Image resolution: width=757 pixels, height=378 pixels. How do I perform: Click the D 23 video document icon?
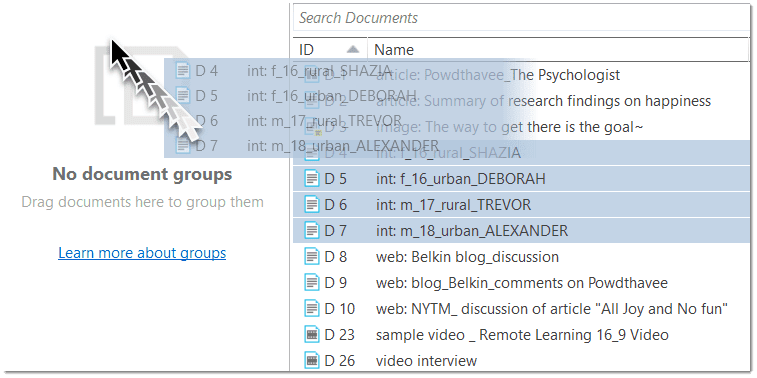pos(312,335)
